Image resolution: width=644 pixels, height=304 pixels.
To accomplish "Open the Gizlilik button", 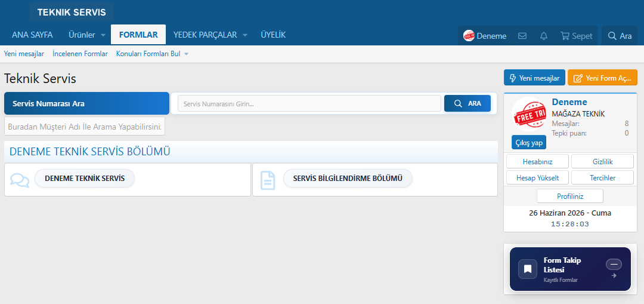I will 602,162.
